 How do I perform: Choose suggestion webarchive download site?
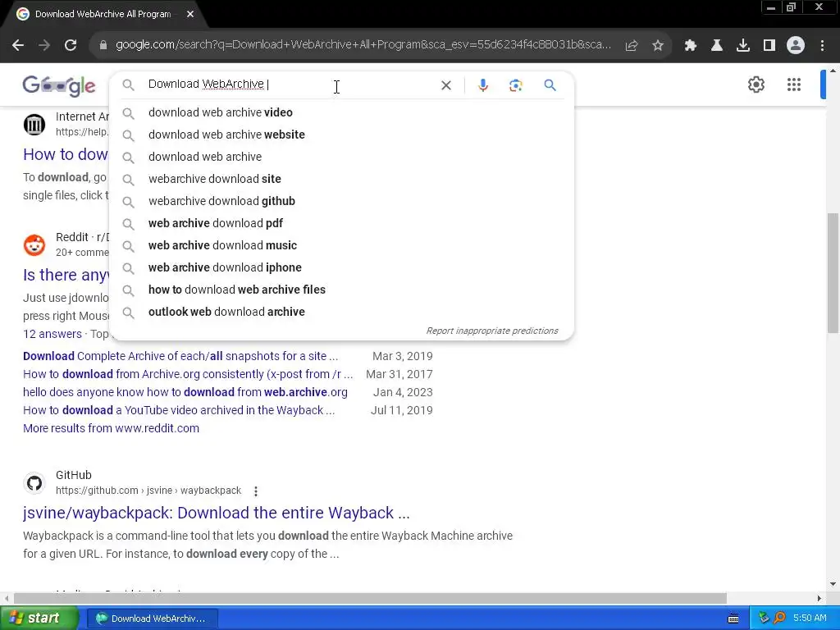[342, 179]
